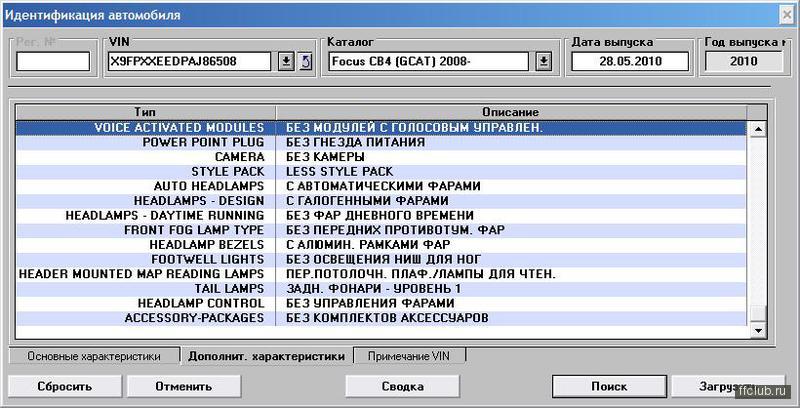Select HEADER MOUNTED MAP READING LAMPS row
This screenshot has width=800, height=408.
381,274
